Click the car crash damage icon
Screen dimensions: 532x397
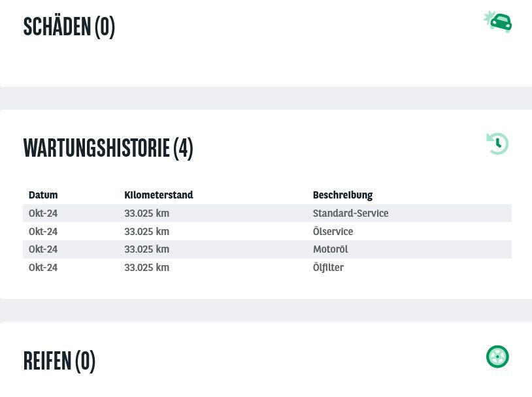[x=498, y=22]
